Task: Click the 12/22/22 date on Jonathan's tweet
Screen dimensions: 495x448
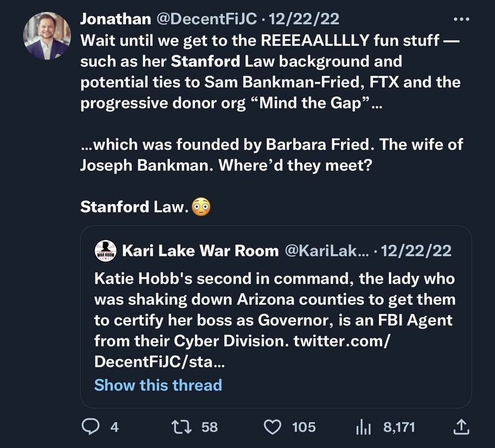Action: click(x=304, y=19)
